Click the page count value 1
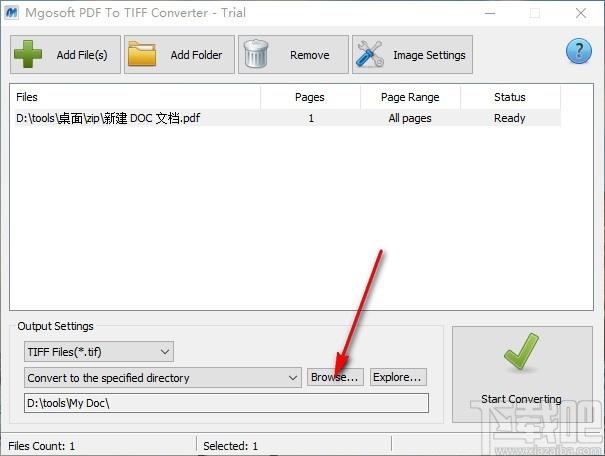The width and height of the screenshot is (605, 456). 311,118
